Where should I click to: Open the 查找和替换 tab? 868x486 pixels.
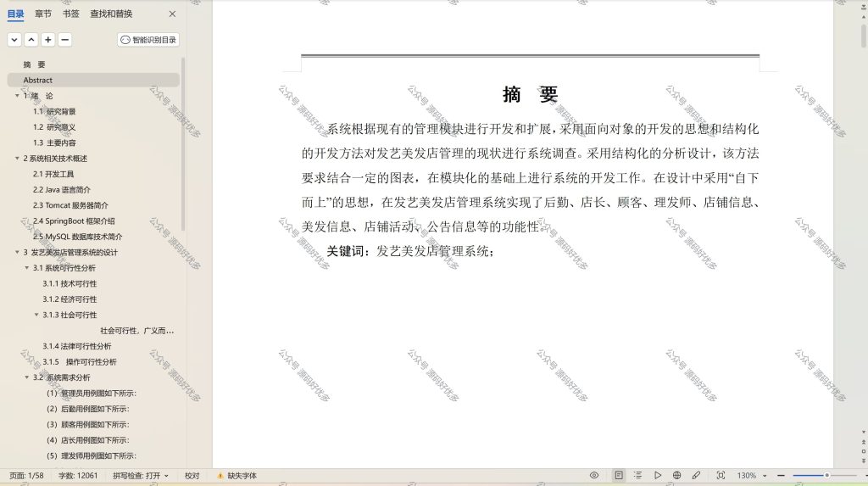point(111,14)
